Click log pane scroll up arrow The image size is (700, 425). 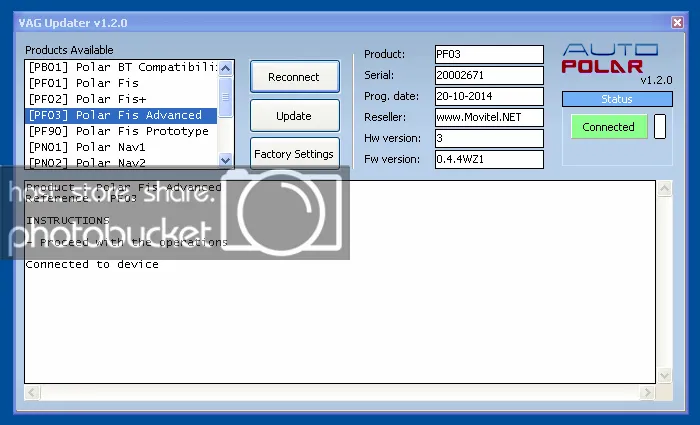pyautogui.click(x=664, y=188)
